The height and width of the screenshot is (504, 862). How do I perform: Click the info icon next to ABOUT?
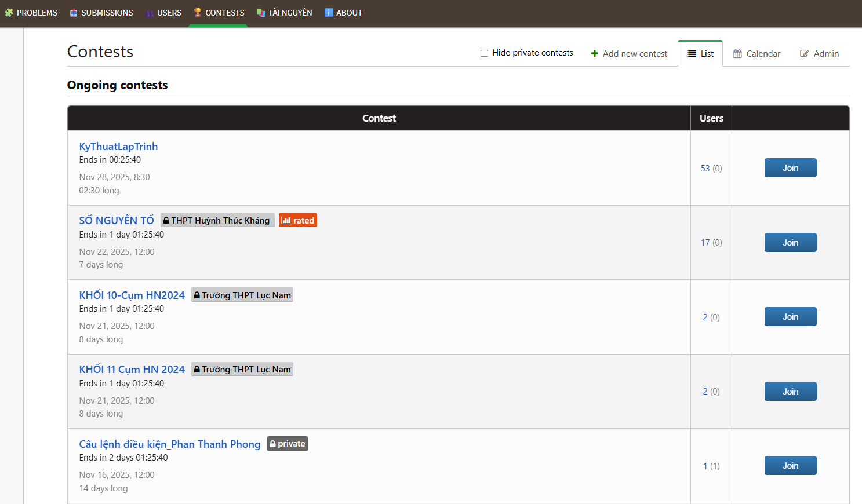pyautogui.click(x=329, y=12)
